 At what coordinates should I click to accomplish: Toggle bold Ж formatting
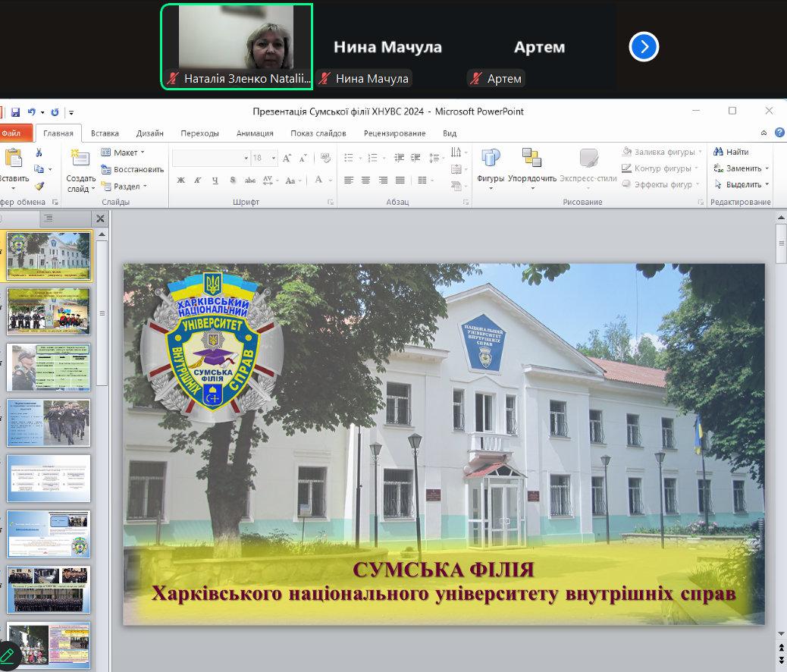(180, 180)
